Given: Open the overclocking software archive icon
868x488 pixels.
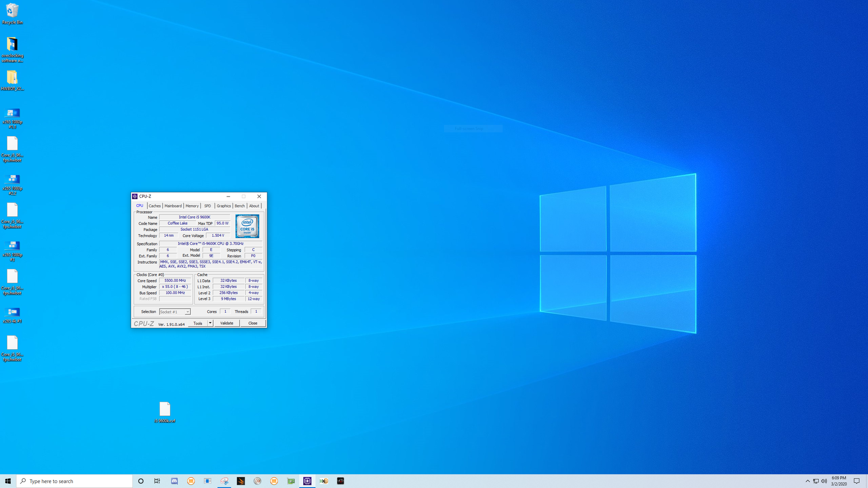Looking at the screenshot, I should (12, 49).
